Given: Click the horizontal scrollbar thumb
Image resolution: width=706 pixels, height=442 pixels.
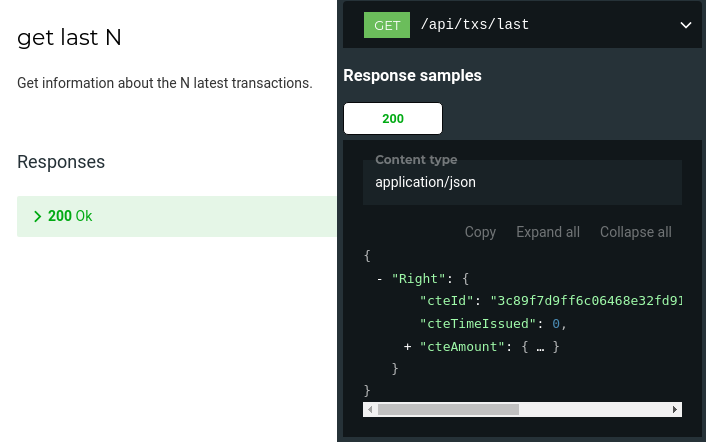Looking at the screenshot, I should pos(448,409).
